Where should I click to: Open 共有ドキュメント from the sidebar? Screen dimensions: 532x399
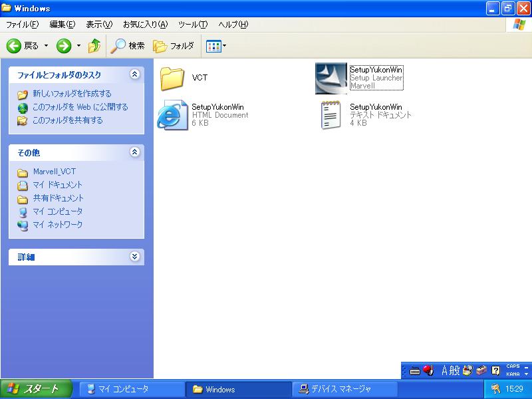click(58, 198)
